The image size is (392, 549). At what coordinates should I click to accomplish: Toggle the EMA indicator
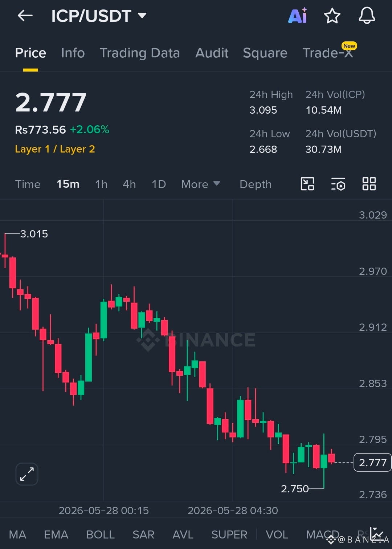[x=56, y=534]
